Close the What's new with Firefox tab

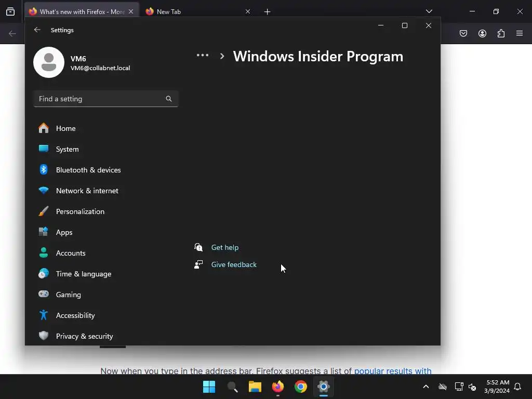pyautogui.click(x=131, y=11)
